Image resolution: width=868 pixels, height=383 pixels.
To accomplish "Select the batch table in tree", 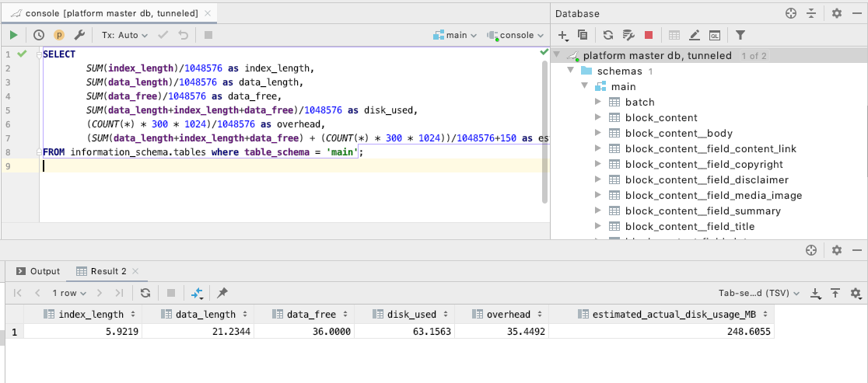I will (x=639, y=102).
